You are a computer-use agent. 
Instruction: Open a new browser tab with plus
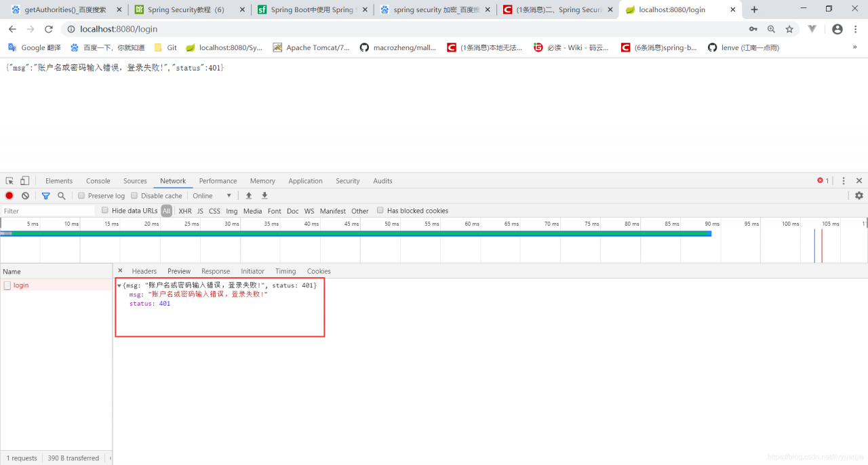[754, 9]
